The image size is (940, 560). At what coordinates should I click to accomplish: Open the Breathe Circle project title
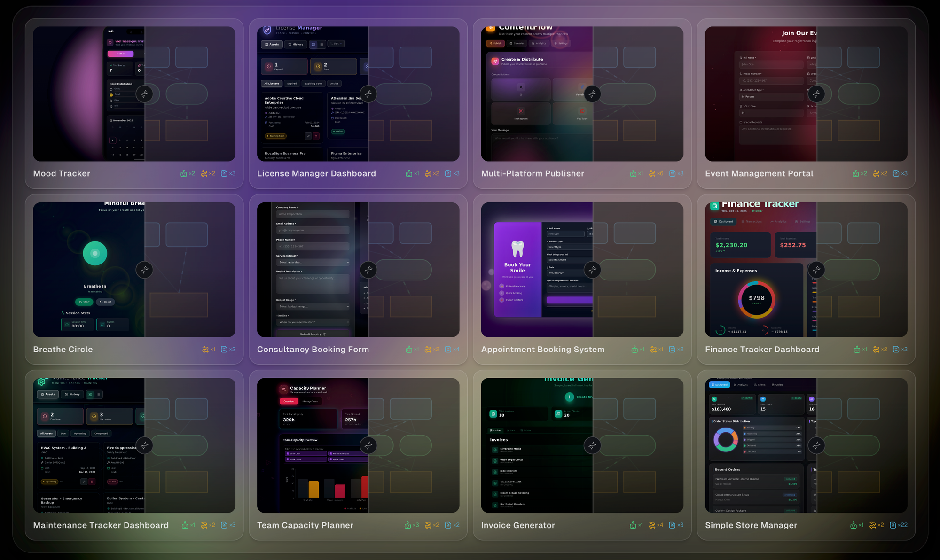point(63,350)
